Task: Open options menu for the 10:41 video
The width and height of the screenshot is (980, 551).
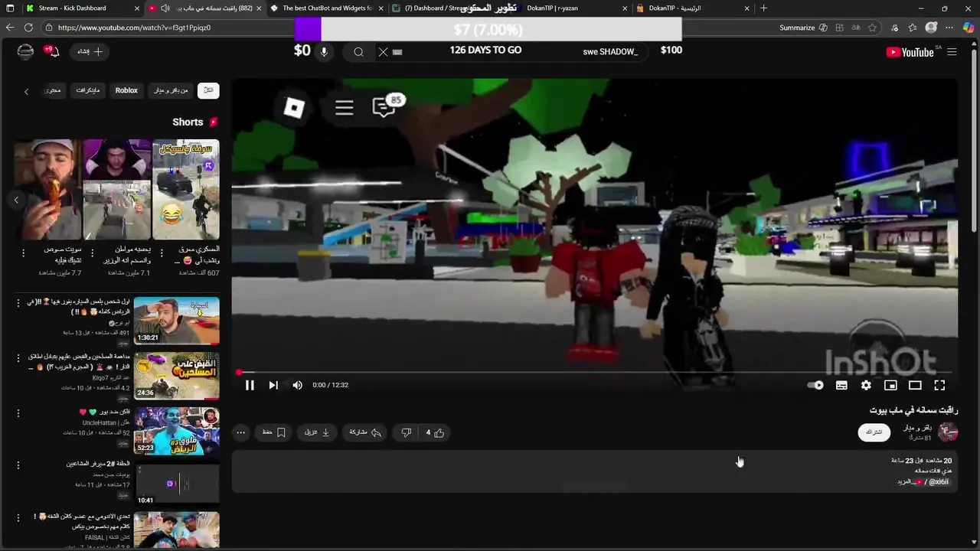Action: [x=18, y=465]
